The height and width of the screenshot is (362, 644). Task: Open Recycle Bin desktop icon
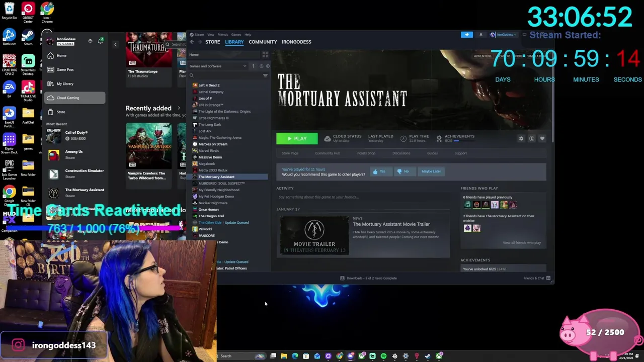9,12
